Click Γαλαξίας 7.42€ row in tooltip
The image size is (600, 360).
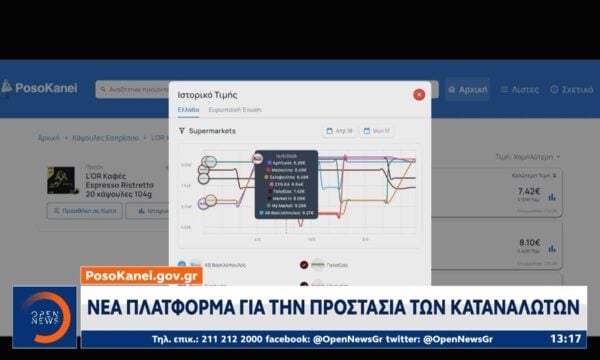coord(286,191)
